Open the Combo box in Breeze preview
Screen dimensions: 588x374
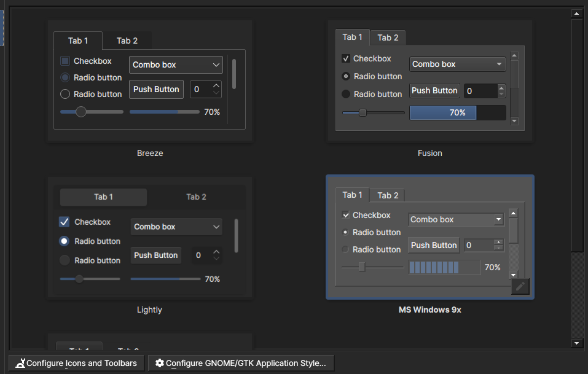pyautogui.click(x=176, y=65)
